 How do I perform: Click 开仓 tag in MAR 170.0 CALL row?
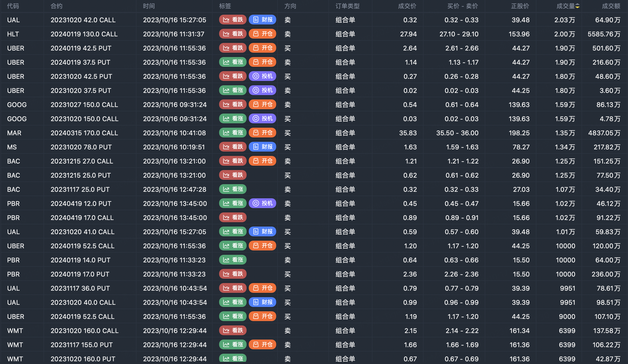(262, 133)
